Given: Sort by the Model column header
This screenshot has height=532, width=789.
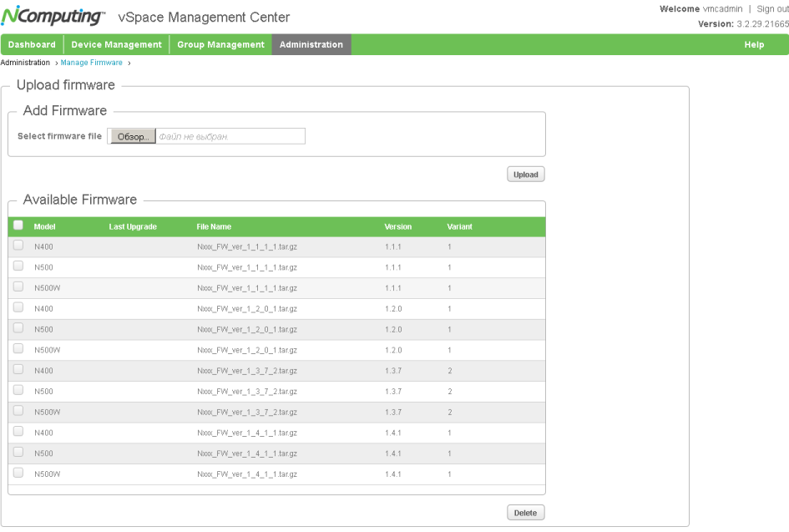Looking at the screenshot, I should tap(45, 226).
